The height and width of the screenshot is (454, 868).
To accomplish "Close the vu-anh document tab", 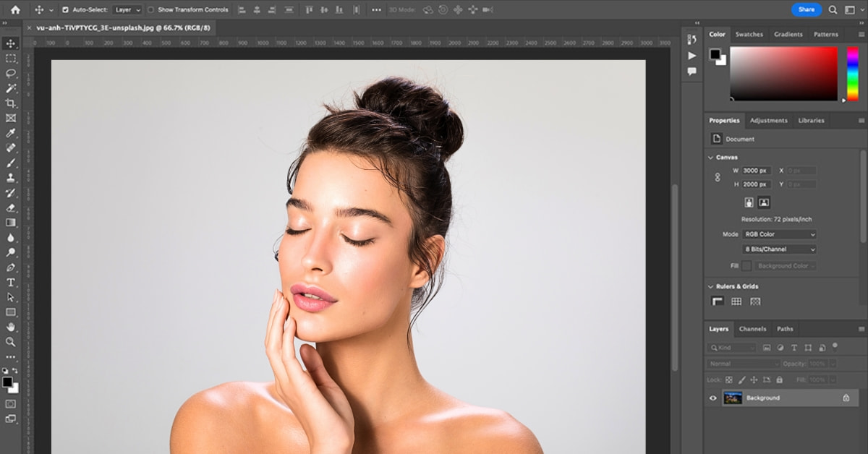I will (29, 27).
